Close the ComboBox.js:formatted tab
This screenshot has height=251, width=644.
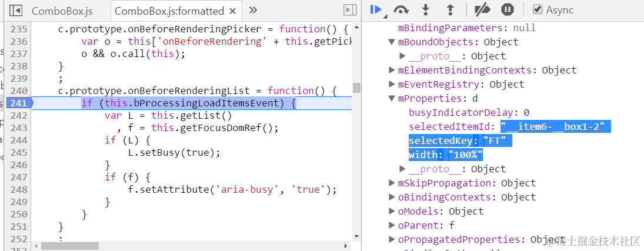(232, 11)
